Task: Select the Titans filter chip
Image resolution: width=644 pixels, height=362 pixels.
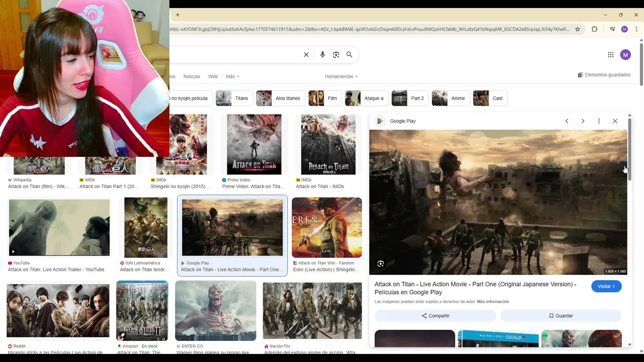Action: pyautogui.click(x=234, y=98)
